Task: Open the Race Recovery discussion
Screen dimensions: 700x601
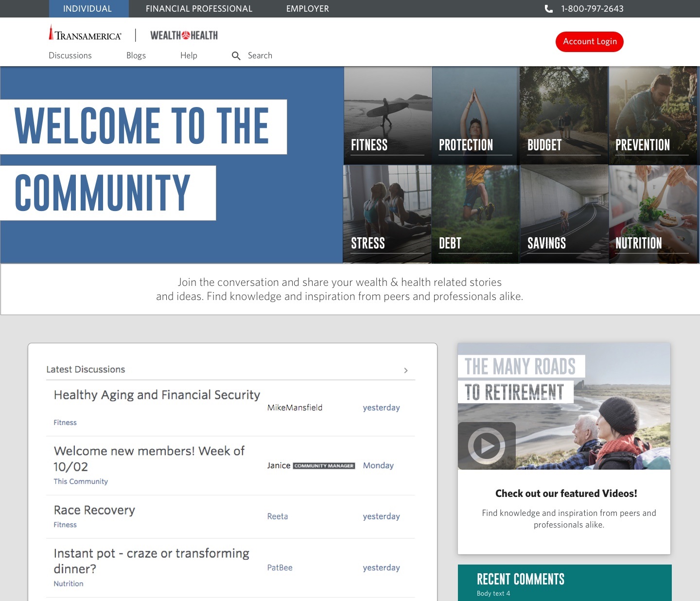Action: coord(94,510)
